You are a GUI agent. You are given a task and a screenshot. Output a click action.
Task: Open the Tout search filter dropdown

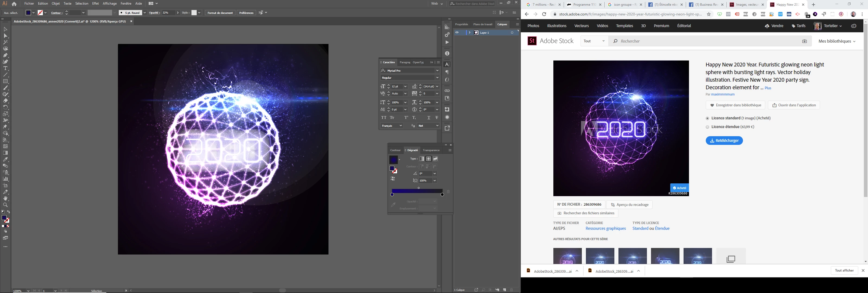pyautogui.click(x=594, y=41)
